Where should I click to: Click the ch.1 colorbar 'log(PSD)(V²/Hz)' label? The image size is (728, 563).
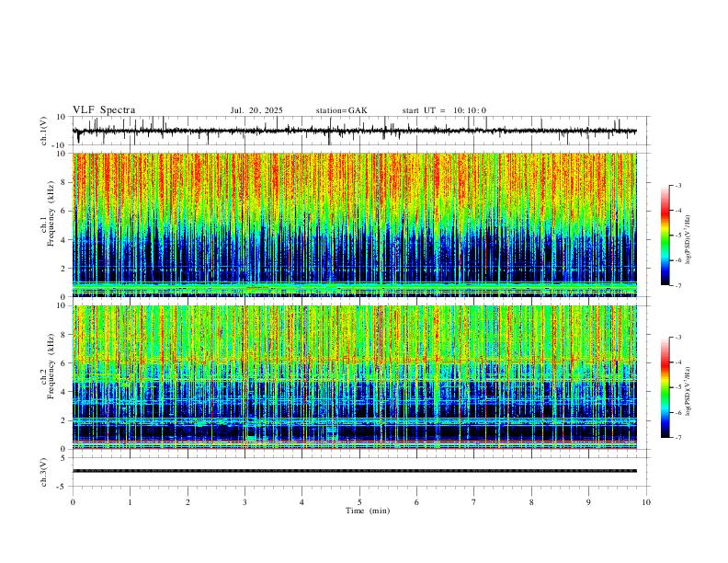688,240
